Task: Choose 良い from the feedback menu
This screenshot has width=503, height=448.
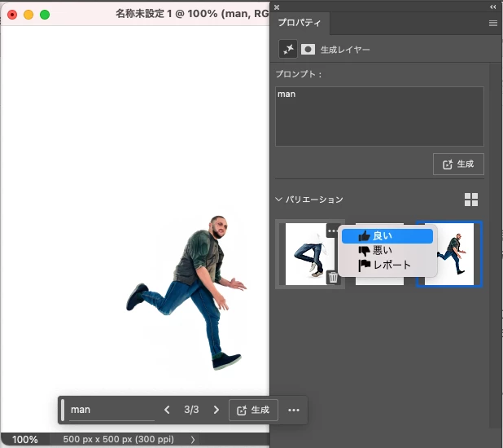Action: click(387, 236)
